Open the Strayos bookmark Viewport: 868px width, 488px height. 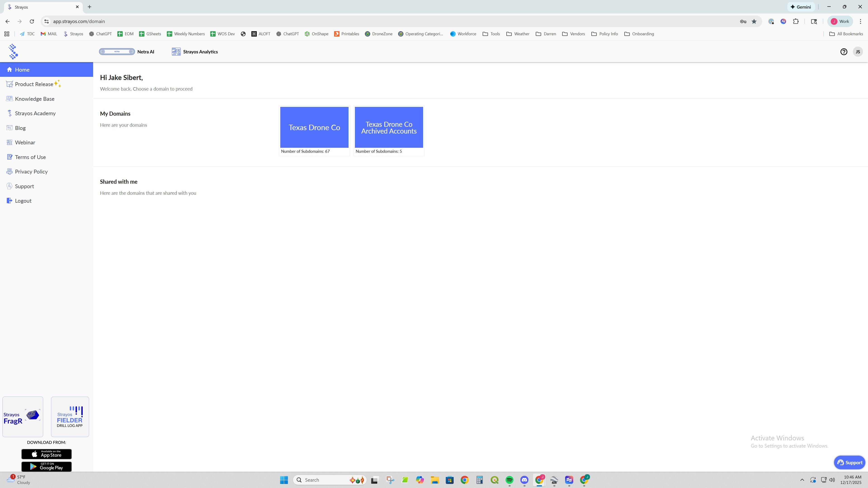(73, 34)
